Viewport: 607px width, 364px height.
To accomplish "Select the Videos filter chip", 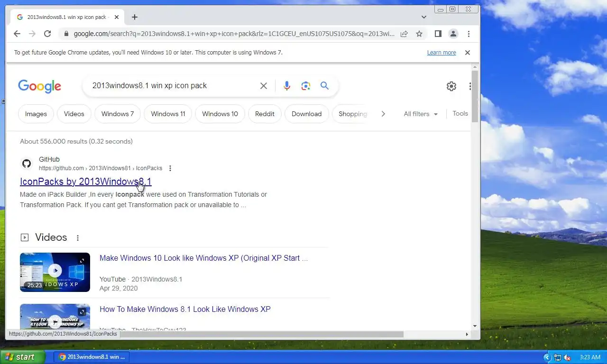I will click(x=74, y=114).
